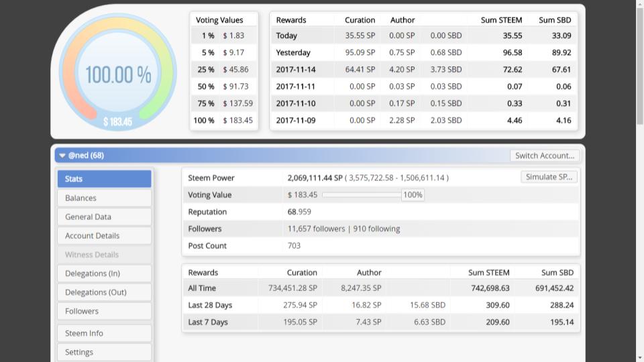Viewport: 644px width, 362px height.
Task: Open the Steem Info tab
Action: point(105,333)
